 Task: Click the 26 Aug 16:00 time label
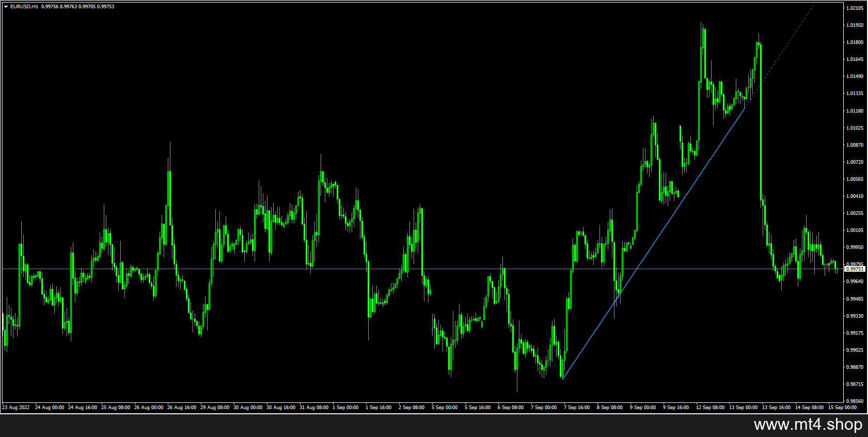coord(182,408)
